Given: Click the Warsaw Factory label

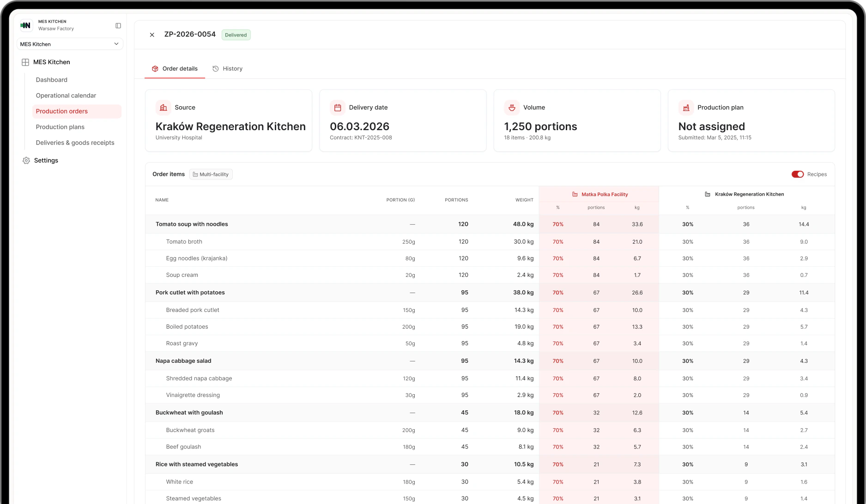Looking at the screenshot, I should tap(56, 29).
